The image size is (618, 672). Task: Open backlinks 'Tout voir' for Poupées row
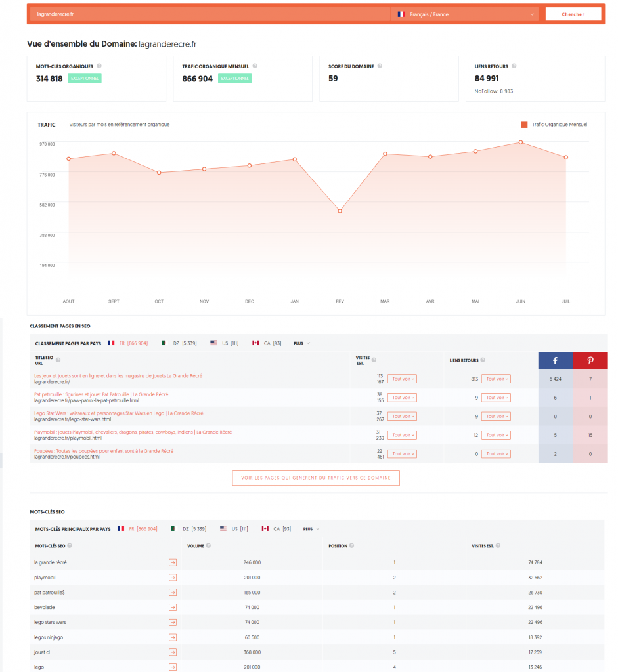pos(496,454)
